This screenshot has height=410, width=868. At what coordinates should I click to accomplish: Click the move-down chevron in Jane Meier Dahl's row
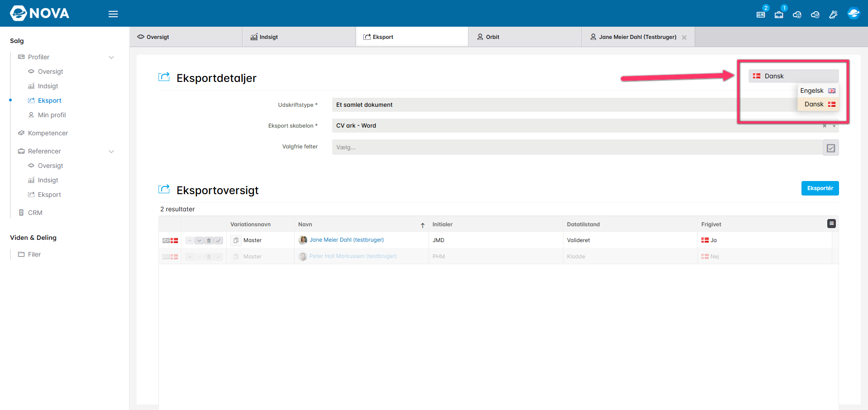tap(199, 240)
